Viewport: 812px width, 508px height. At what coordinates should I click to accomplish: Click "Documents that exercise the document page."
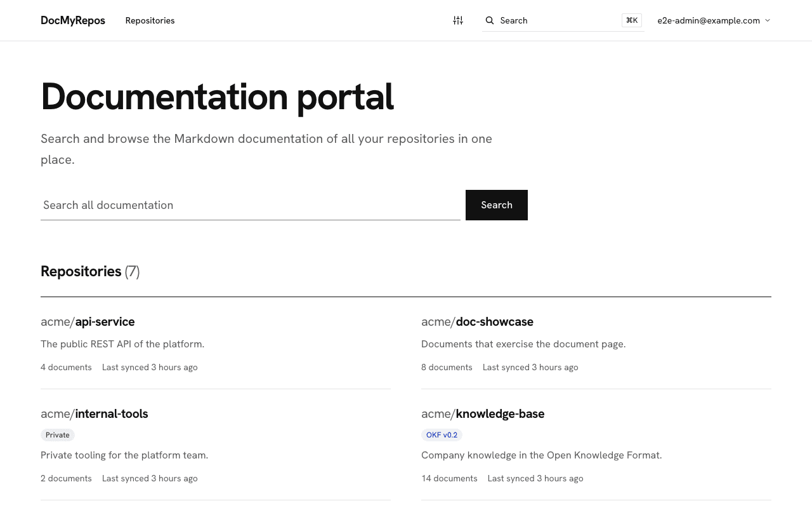coord(523,344)
